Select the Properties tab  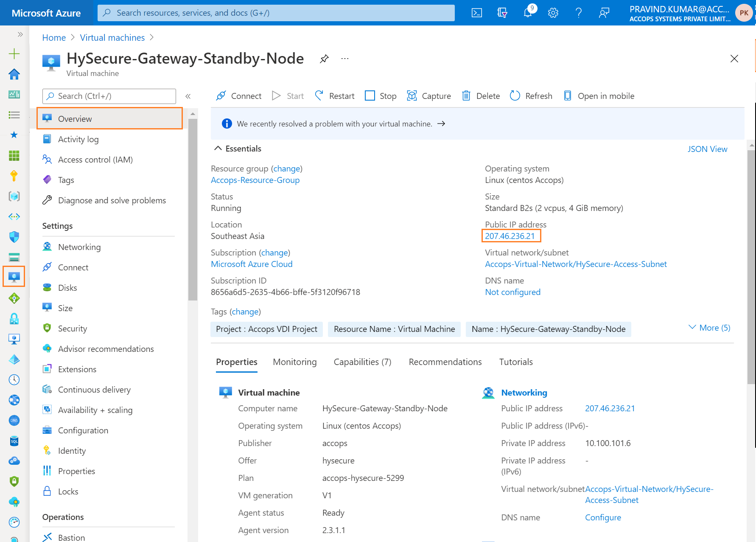pyautogui.click(x=237, y=362)
